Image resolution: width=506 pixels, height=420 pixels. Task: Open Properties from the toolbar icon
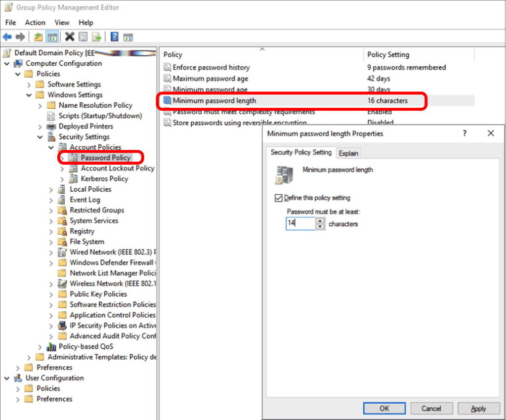pyautogui.click(x=83, y=37)
